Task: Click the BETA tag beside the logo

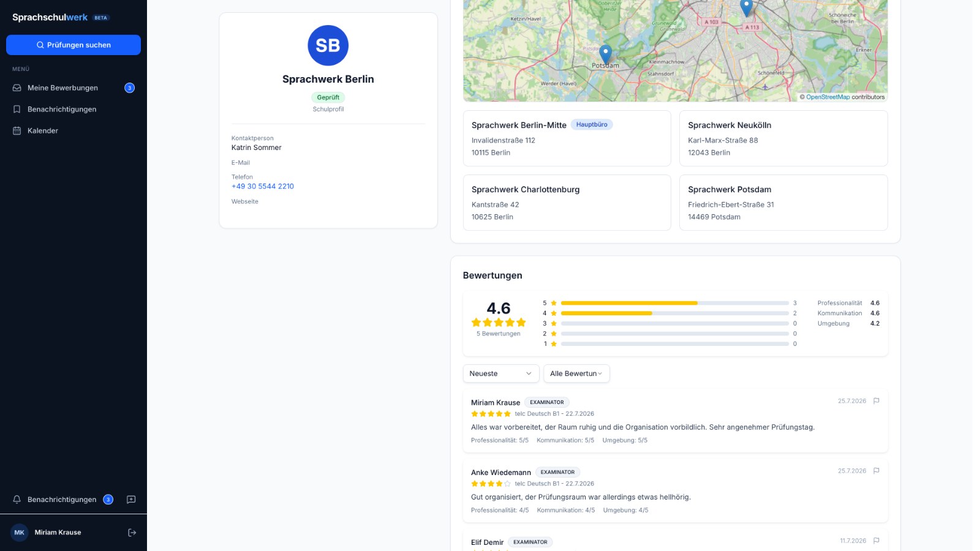Action: [x=101, y=18]
